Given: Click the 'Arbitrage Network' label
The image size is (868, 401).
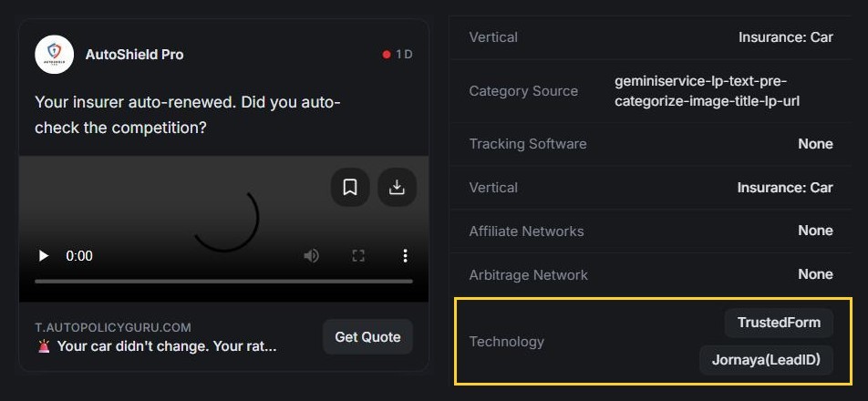Looking at the screenshot, I should coord(528,275).
